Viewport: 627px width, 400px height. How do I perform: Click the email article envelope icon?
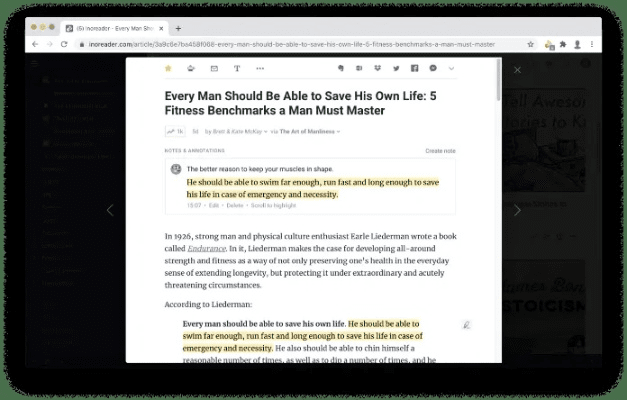[214, 69]
